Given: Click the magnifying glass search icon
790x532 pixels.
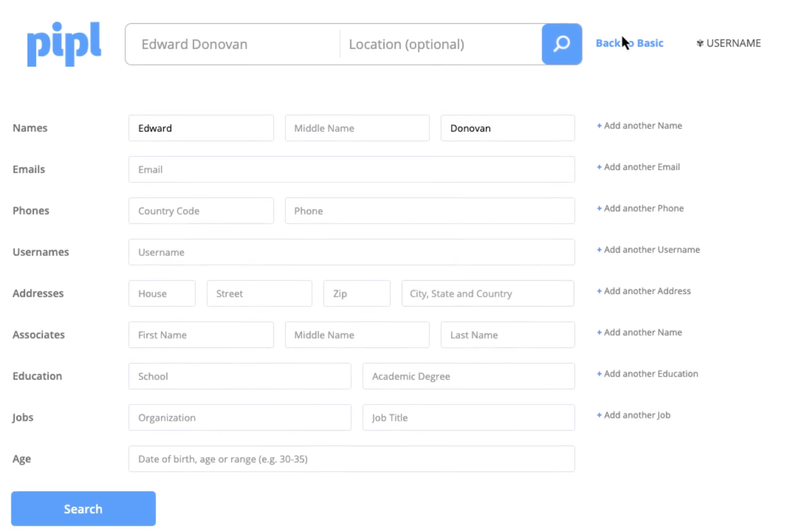Looking at the screenshot, I should click(x=562, y=44).
